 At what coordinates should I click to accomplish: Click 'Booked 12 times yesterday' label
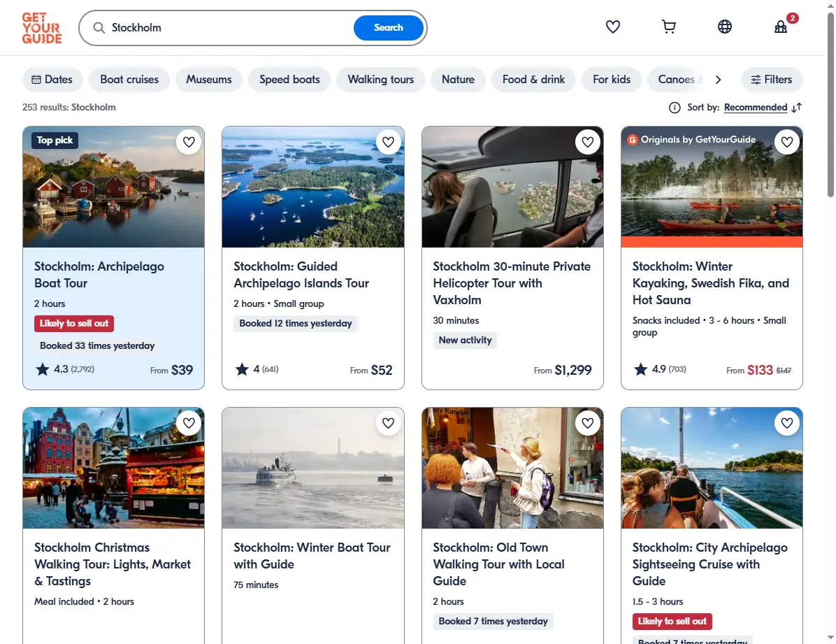(x=296, y=323)
